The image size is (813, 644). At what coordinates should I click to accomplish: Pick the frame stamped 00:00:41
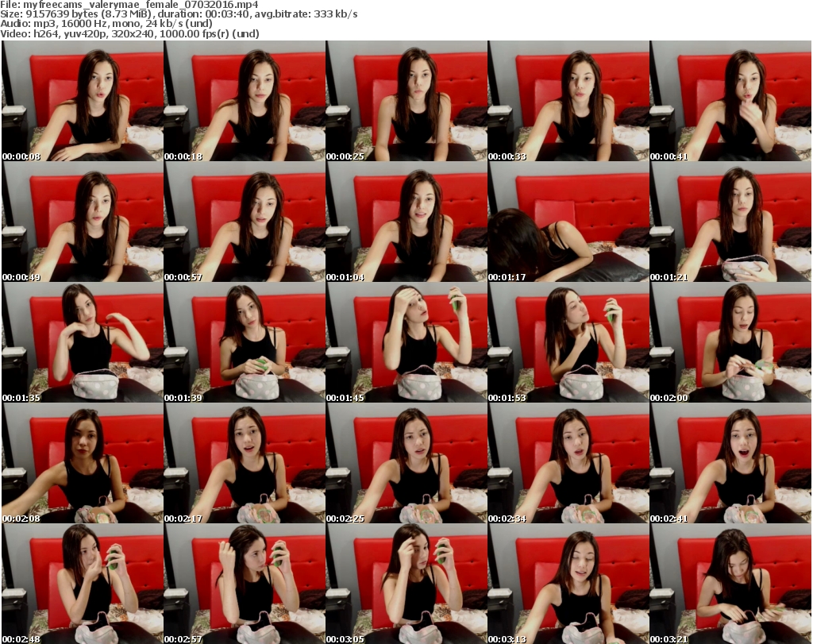pos(730,101)
